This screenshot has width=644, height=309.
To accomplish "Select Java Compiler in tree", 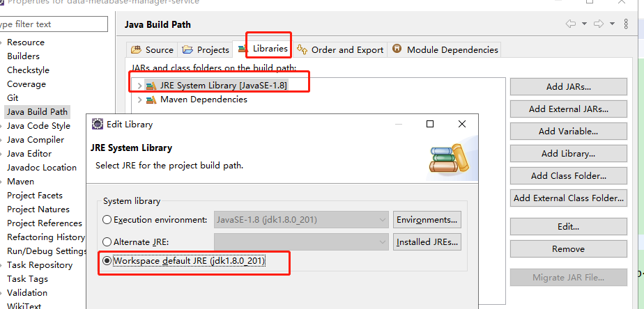I will pyautogui.click(x=36, y=140).
